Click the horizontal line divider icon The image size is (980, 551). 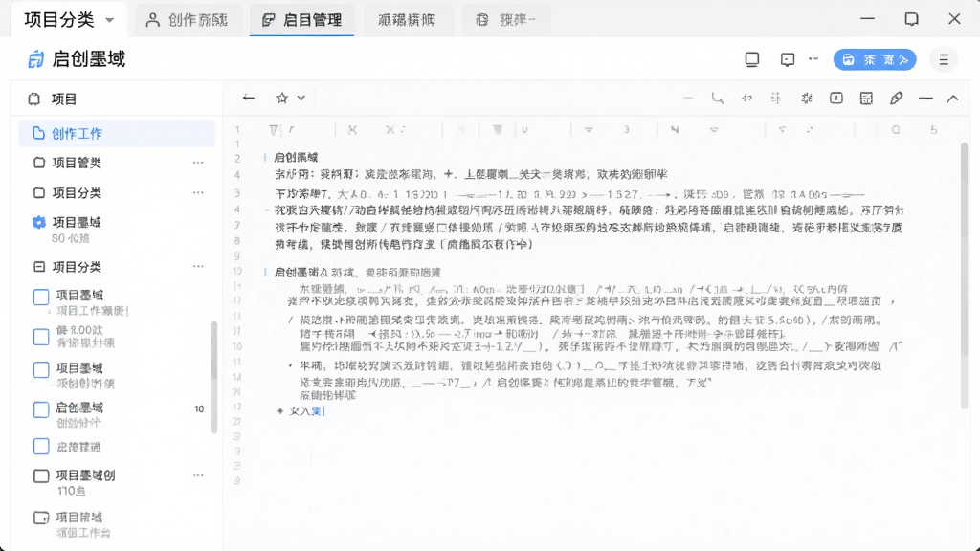[x=925, y=99]
